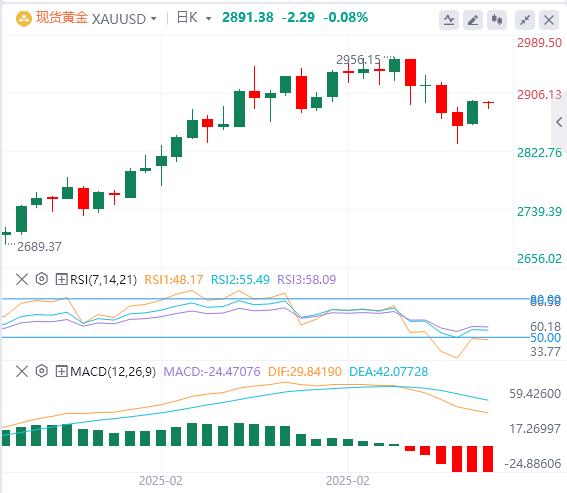Click the MACD:-24.47076 value
567x493 pixels.
click(212, 371)
